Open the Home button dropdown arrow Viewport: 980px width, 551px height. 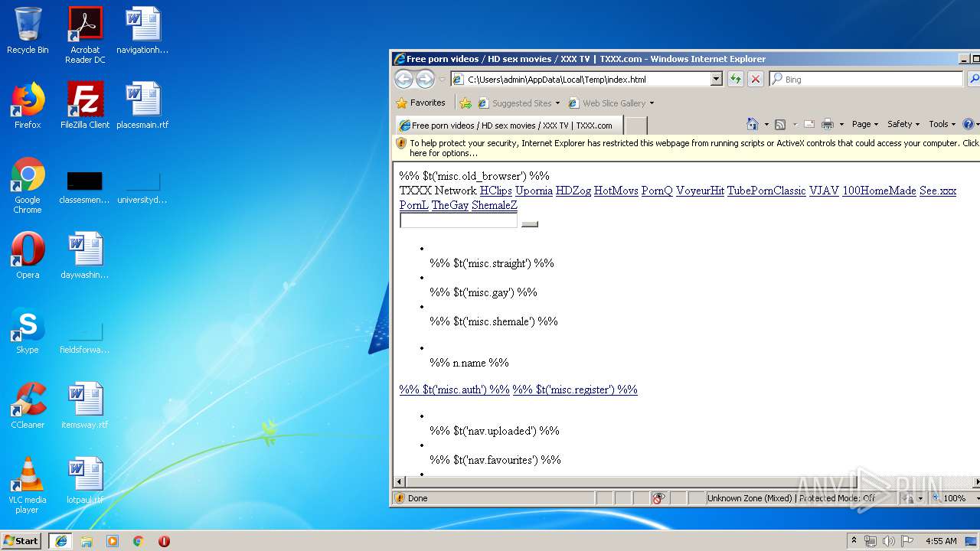(766, 124)
